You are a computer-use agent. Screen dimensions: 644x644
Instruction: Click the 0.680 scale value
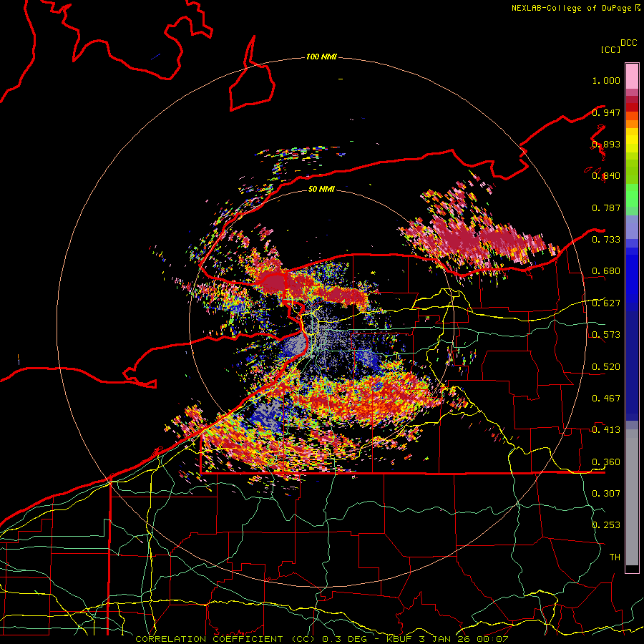pyautogui.click(x=606, y=271)
